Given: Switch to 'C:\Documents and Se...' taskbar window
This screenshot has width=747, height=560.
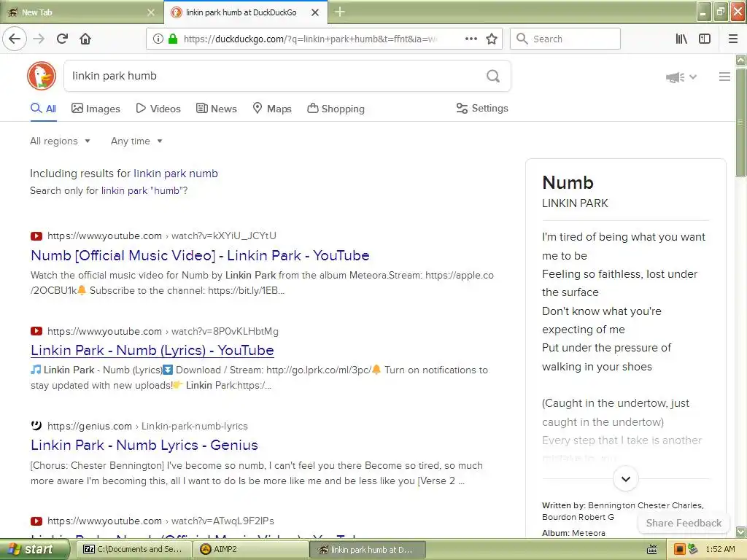Looking at the screenshot, I should [x=134, y=549].
